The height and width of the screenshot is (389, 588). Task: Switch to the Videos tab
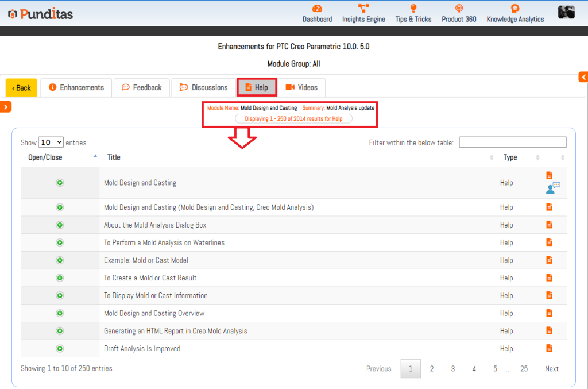click(x=301, y=87)
